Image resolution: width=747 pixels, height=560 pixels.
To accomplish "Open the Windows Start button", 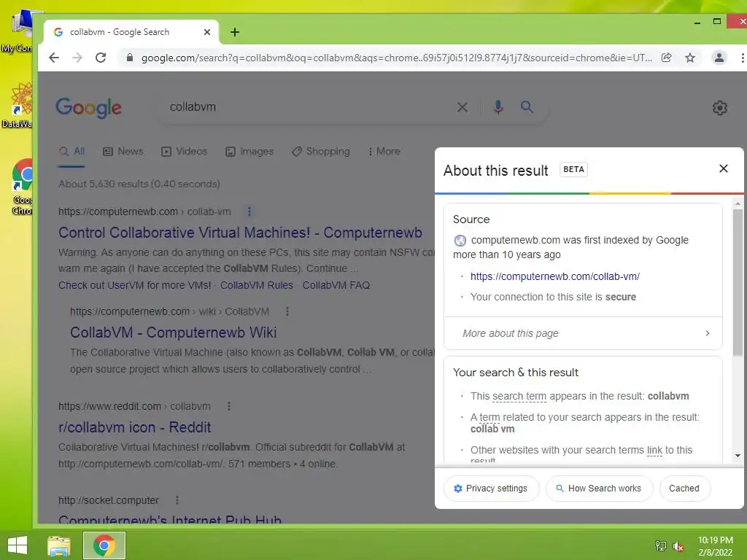I will 18,545.
